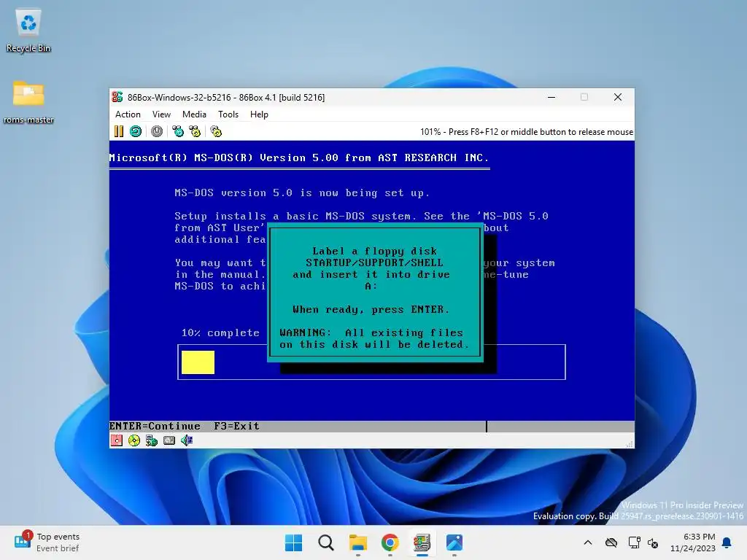Viewport: 747px width, 560px height.
Task: Send Ctrl+Alt+Esc using the toolbar icon
Action: tap(195, 131)
